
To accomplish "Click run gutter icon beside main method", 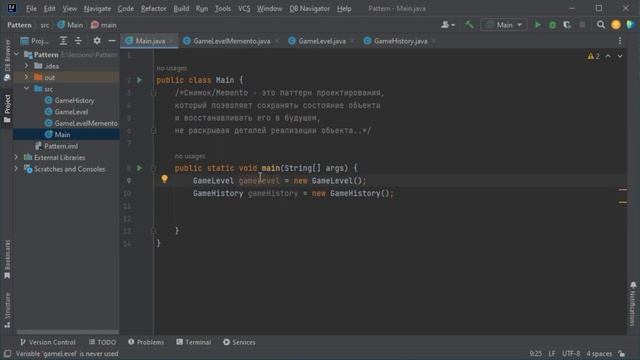I will tap(139, 168).
